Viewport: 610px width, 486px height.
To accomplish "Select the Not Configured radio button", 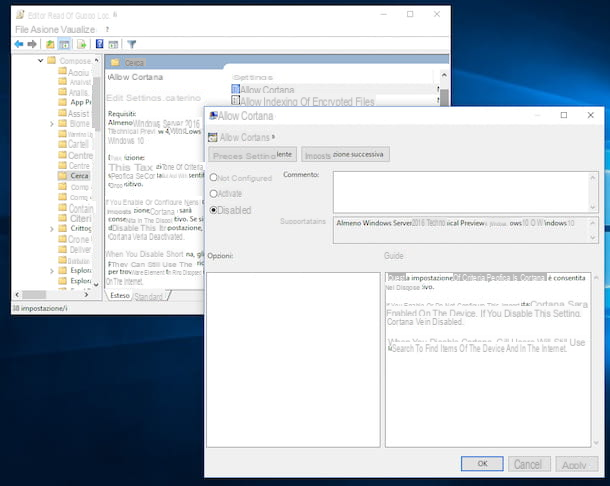I will point(213,177).
